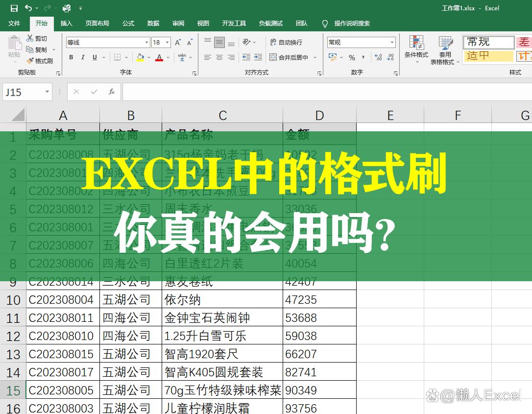The width and height of the screenshot is (532, 414).
Task: Open the Insert Function fx dialog
Action: (112, 92)
